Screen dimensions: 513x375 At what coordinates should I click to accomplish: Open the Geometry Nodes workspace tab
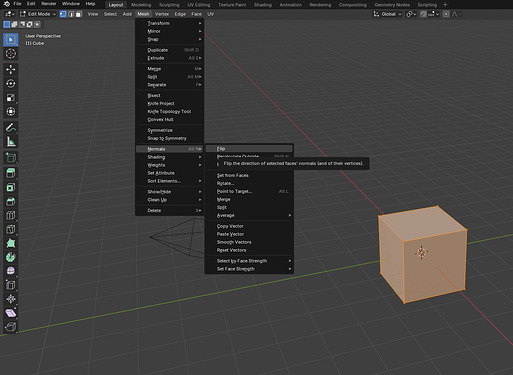392,5
